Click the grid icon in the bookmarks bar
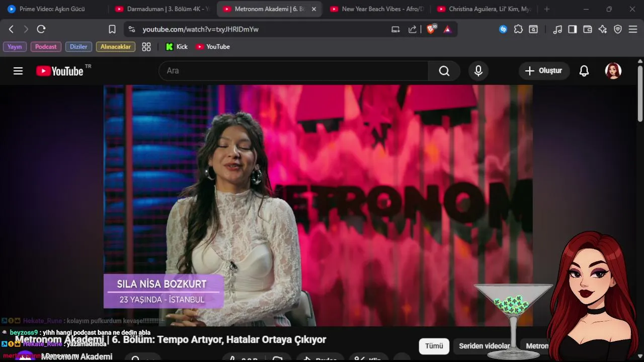 point(146,47)
